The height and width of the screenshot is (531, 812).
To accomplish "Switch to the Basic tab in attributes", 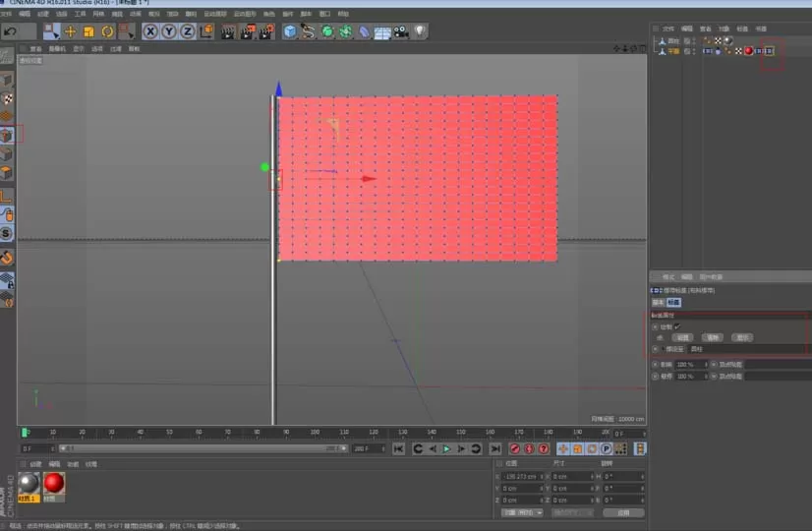I will pyautogui.click(x=658, y=303).
